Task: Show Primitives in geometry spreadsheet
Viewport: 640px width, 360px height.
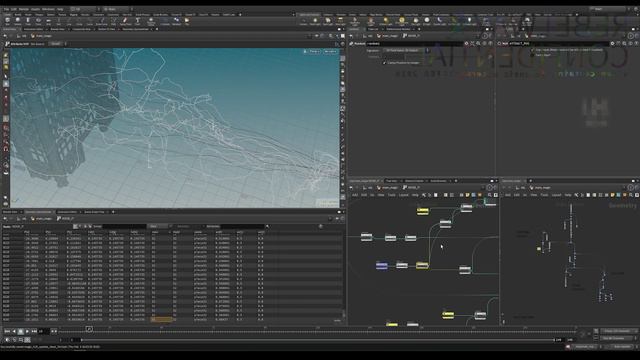Action: 85,226
